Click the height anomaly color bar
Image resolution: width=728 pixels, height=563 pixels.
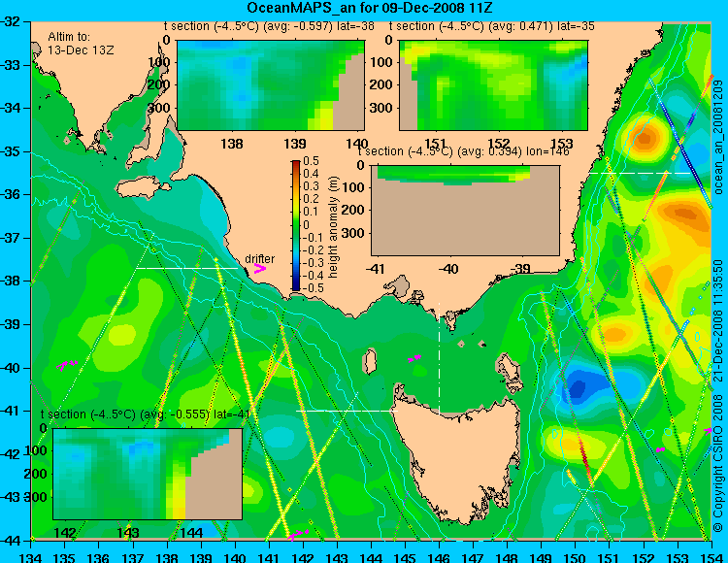coord(296,225)
